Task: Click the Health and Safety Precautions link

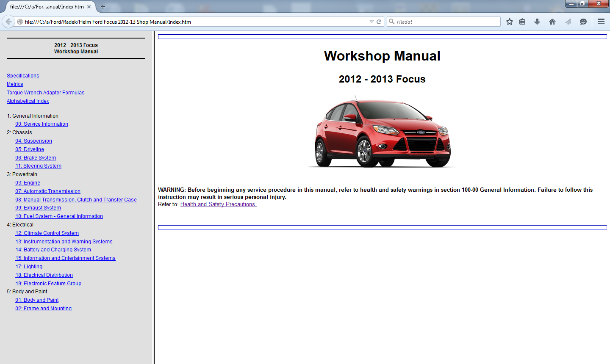Action: pos(218,204)
